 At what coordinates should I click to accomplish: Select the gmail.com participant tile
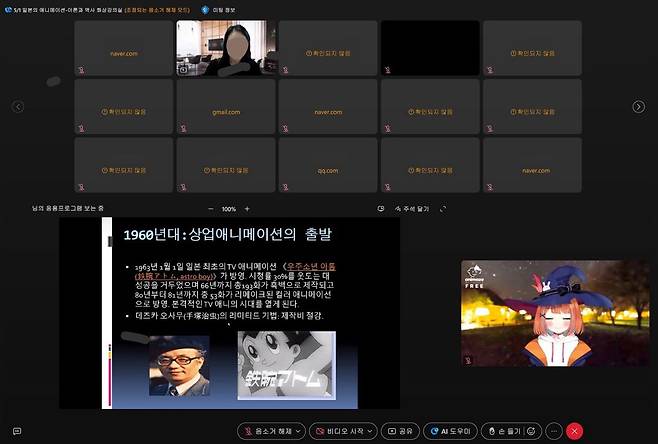click(226, 107)
